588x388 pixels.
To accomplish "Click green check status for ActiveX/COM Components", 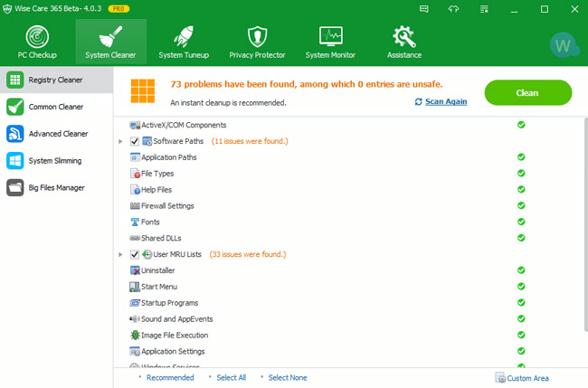I will (x=521, y=125).
